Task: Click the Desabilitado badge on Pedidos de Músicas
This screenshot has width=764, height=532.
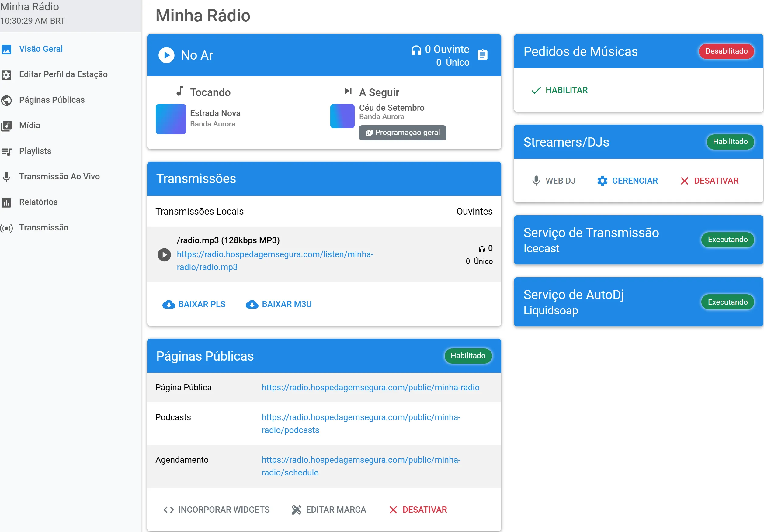Action: [726, 51]
